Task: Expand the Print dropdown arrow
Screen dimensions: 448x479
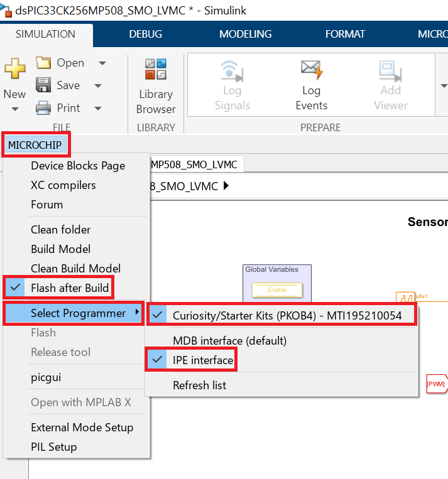Action: [x=98, y=109]
